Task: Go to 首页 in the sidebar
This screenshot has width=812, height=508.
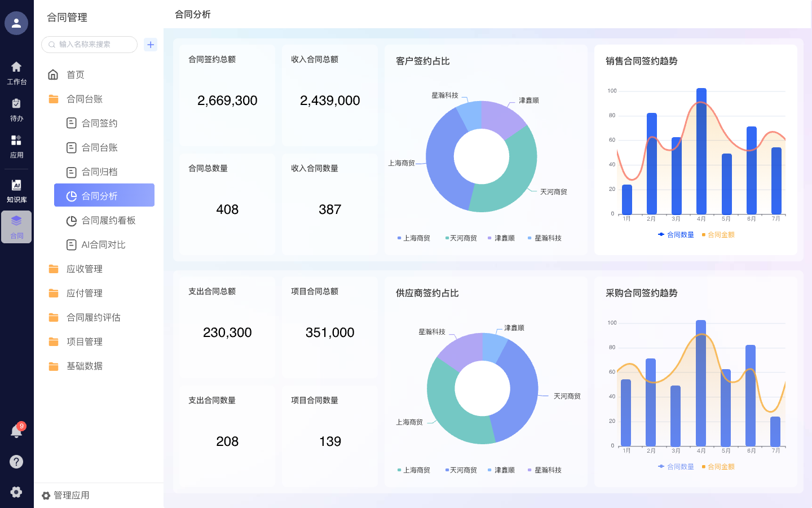Action: coord(75,75)
